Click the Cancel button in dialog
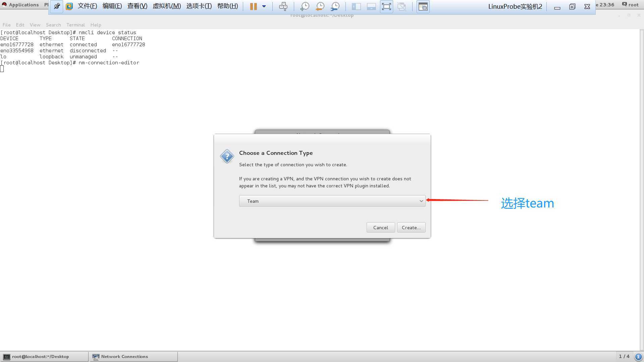Image resolution: width=644 pixels, height=362 pixels. click(x=380, y=227)
